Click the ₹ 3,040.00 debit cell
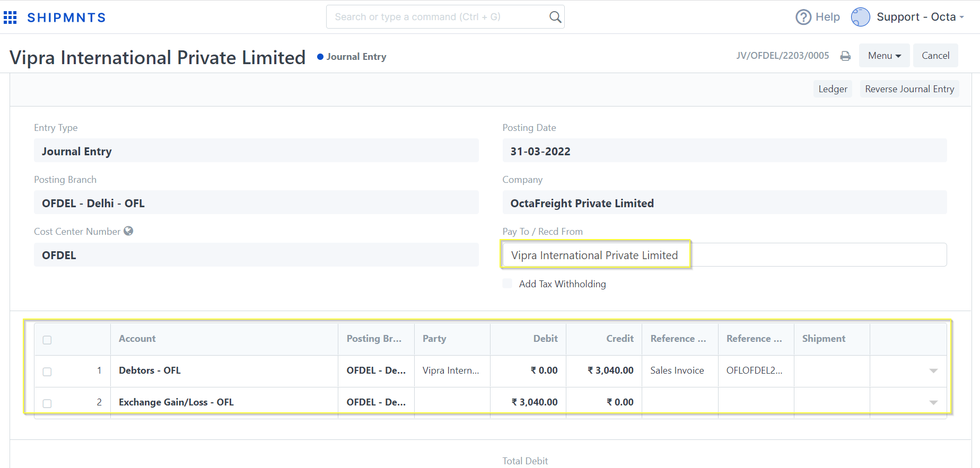The width and height of the screenshot is (980, 468). (528, 403)
